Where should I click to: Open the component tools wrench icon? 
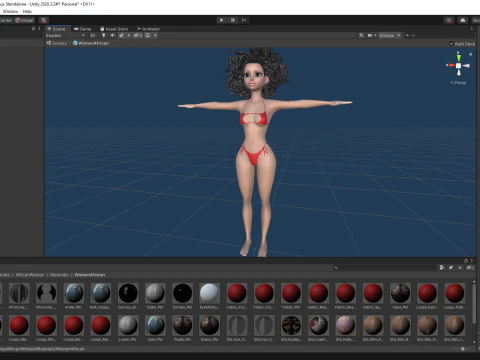[361, 35]
